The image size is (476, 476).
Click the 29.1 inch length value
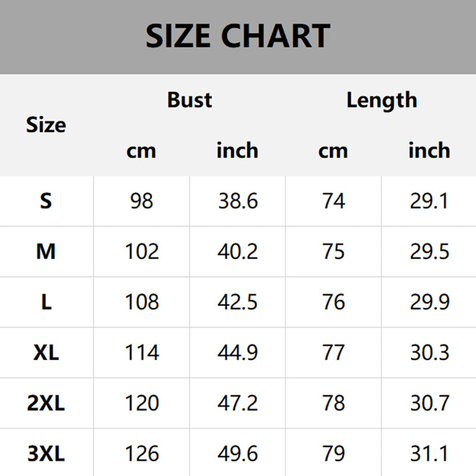(429, 201)
